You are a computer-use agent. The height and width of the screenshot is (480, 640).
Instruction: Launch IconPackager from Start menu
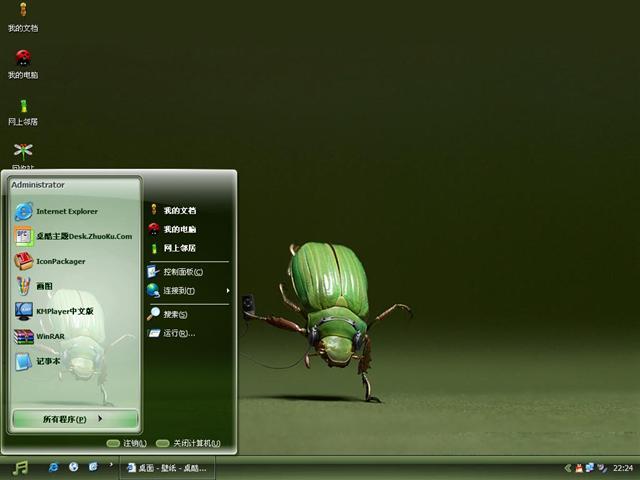60,261
